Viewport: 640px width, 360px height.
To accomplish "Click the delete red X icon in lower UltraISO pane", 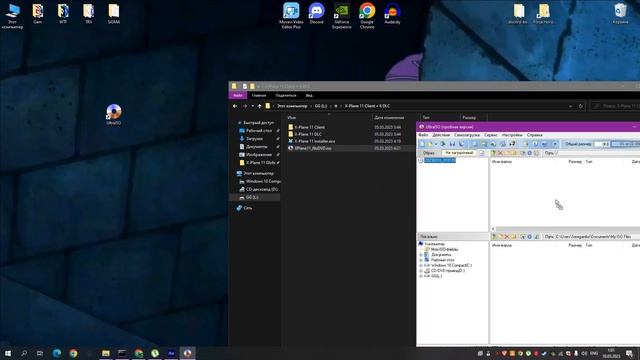I will pos(507,237).
